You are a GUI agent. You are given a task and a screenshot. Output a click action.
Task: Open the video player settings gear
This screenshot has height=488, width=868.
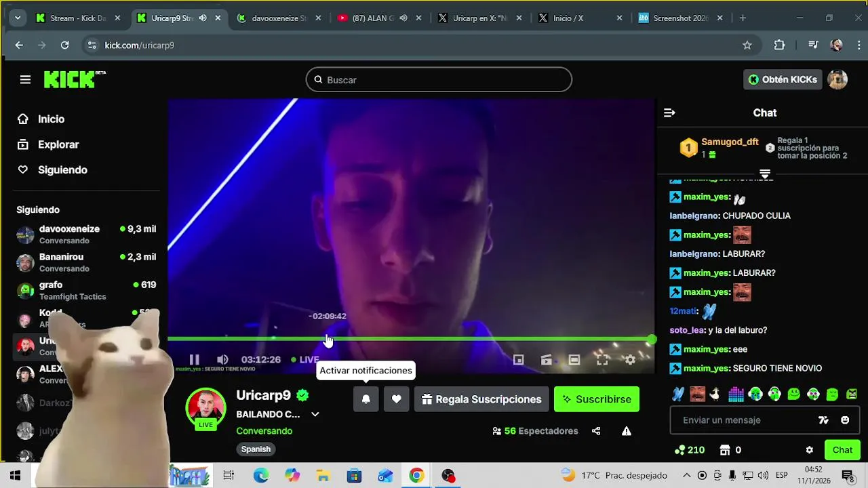pyautogui.click(x=630, y=360)
